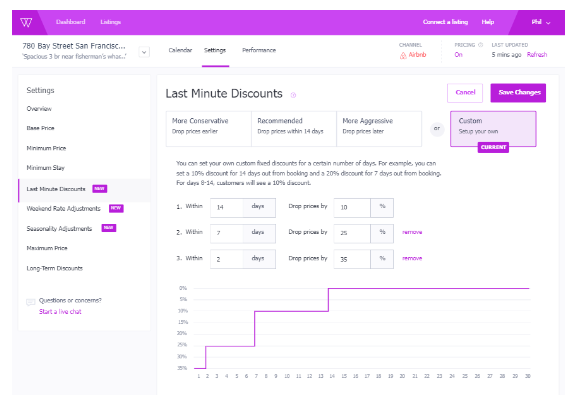The image size is (572, 395).
Task: Choose the More Aggressive discount option
Action: (379, 129)
